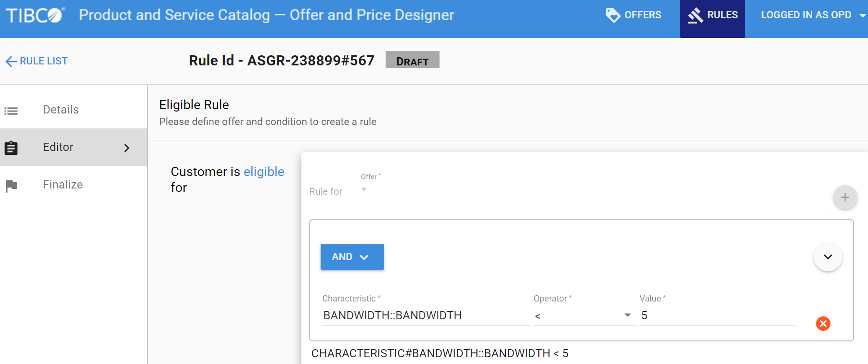The height and width of the screenshot is (364, 868).
Task: Expand the Editor section chevron
Action: 127,148
